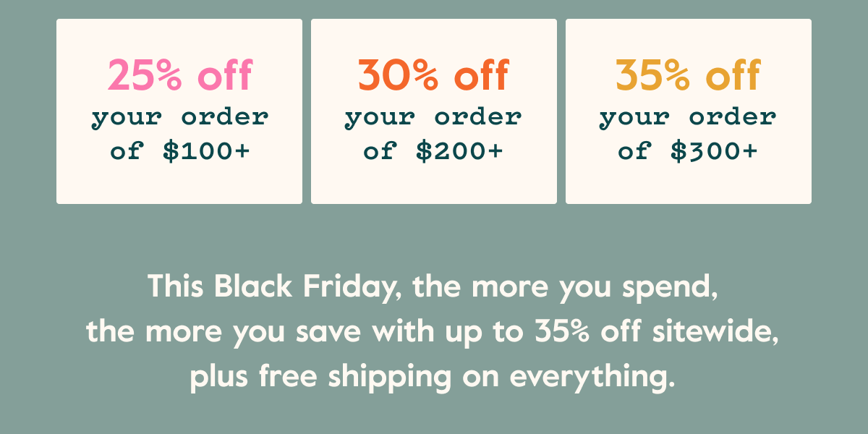Screen dimensions: 868x434
Task: Click the pink "25% off" heading
Action: point(179,75)
